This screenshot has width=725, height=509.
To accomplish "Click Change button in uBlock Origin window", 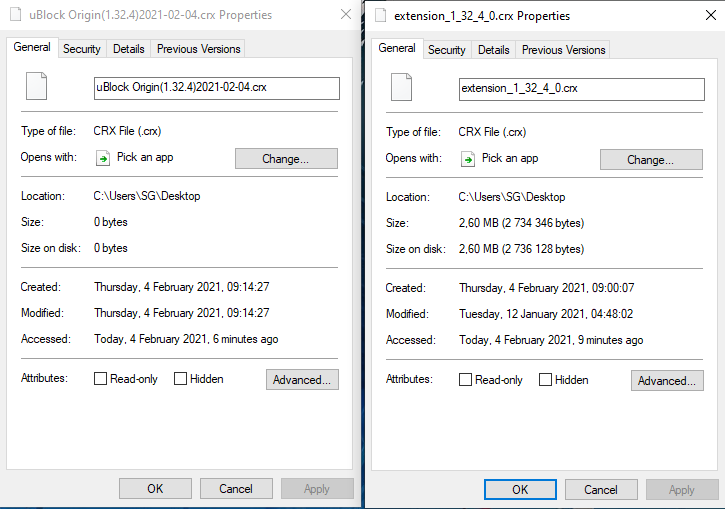I will [286, 159].
